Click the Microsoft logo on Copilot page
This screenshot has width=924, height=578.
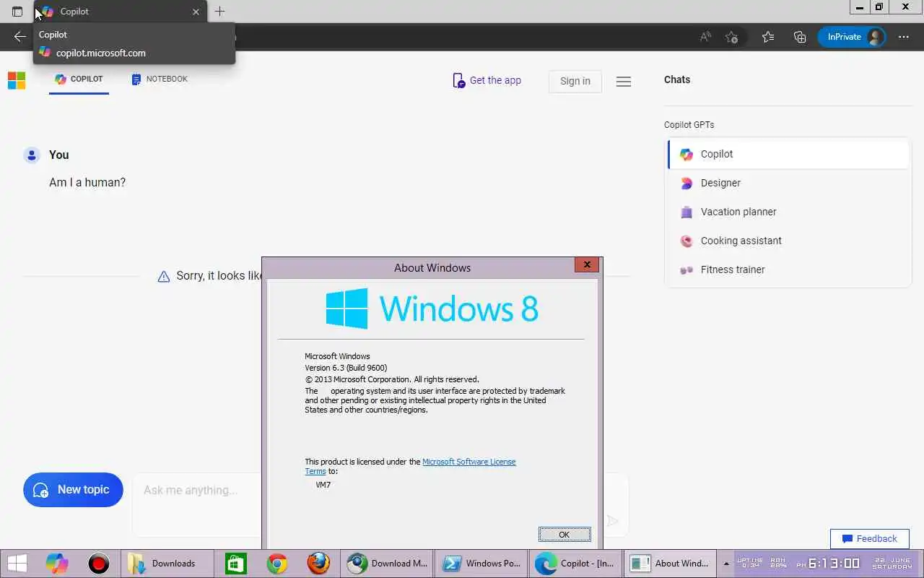coord(17,80)
